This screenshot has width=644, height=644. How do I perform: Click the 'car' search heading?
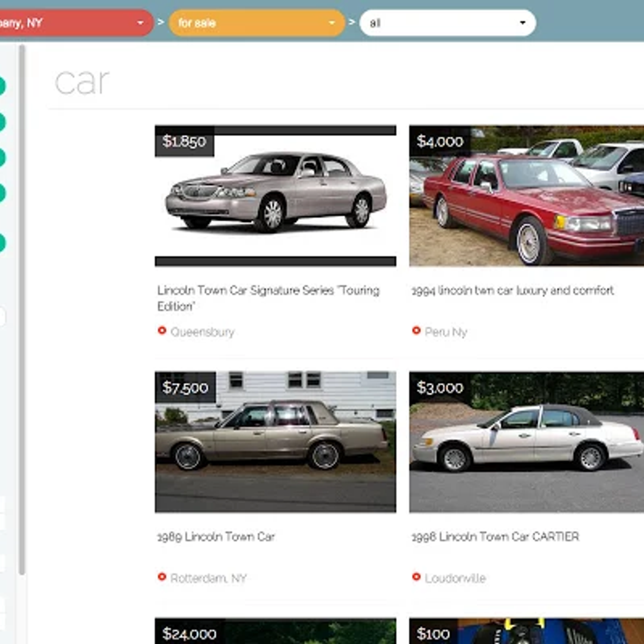[x=82, y=82]
